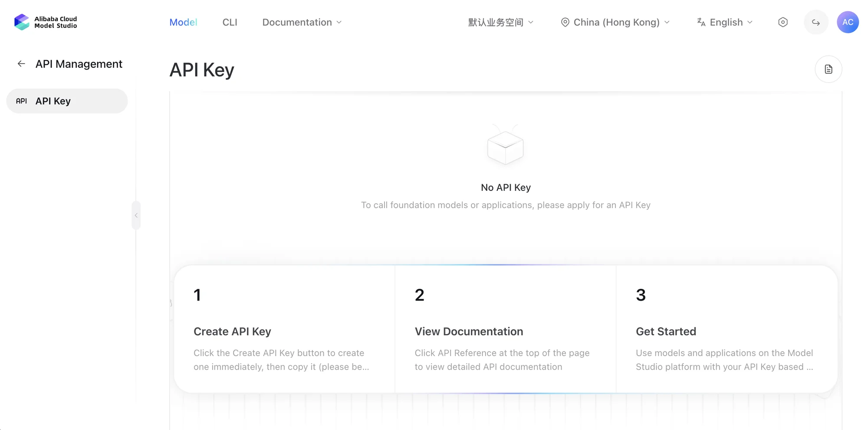This screenshot has height=430, width=868.
Task: Open the Model tab
Action: 183,22
